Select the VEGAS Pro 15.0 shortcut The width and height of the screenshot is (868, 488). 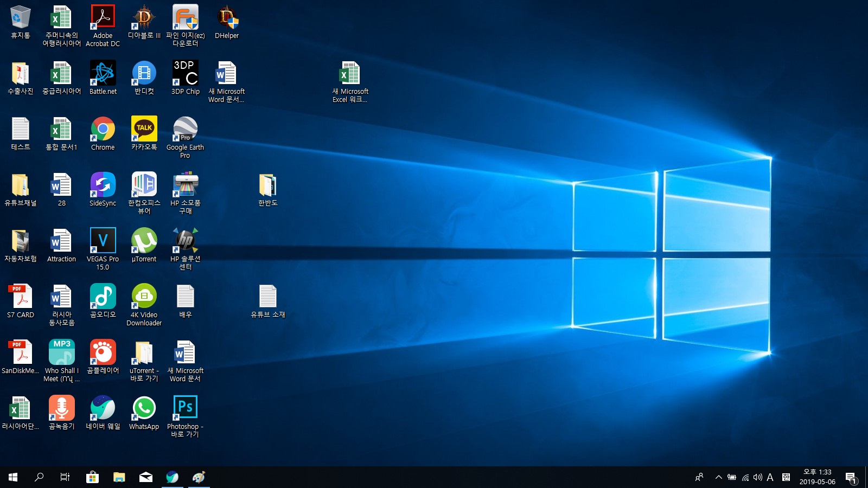coord(103,249)
